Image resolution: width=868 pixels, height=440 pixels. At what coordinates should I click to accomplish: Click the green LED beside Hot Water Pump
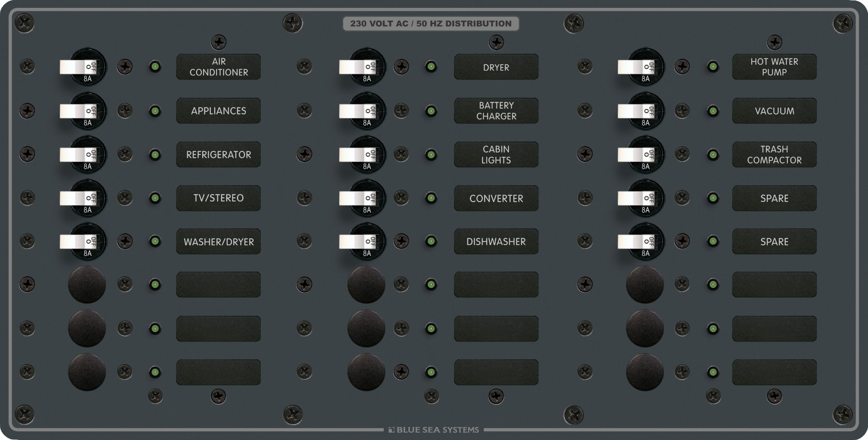tap(713, 66)
